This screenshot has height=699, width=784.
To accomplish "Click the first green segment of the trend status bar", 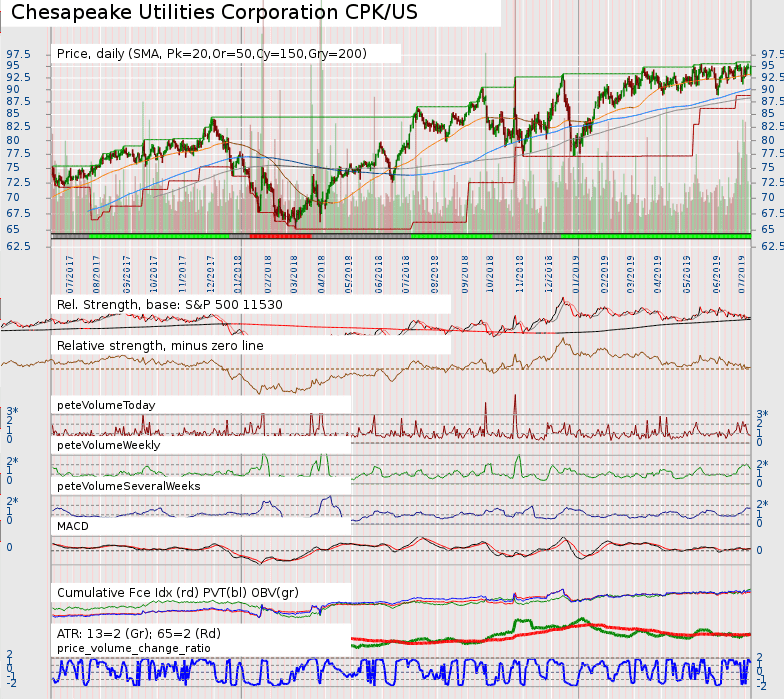I will point(159,236).
